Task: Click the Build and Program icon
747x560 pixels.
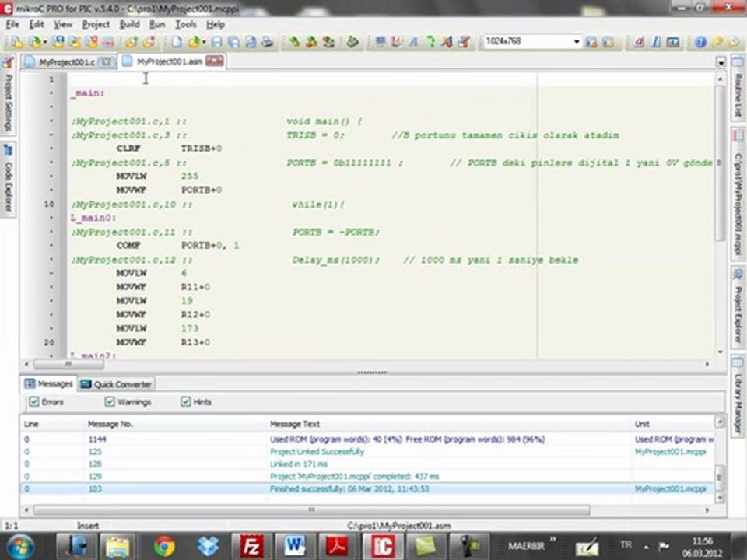Action: click(328, 42)
